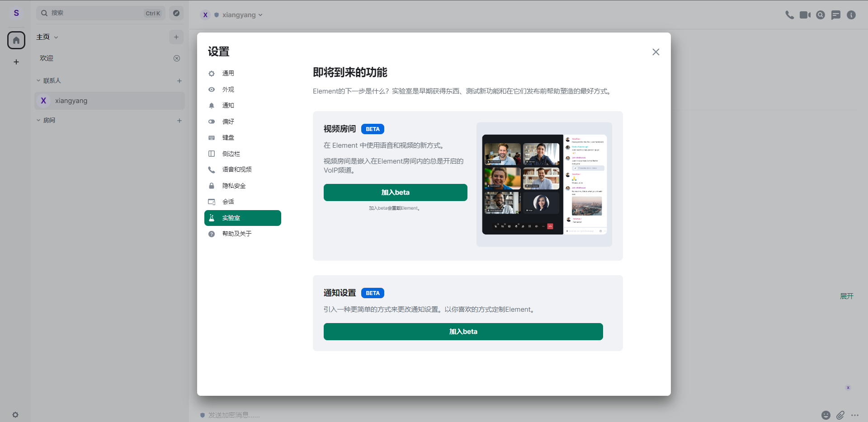
Task: Click the flask icon beside 实验室
Action: pos(212,218)
